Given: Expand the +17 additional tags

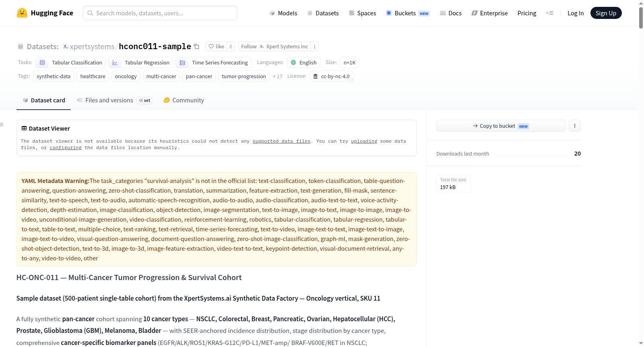Looking at the screenshot, I should (277, 76).
